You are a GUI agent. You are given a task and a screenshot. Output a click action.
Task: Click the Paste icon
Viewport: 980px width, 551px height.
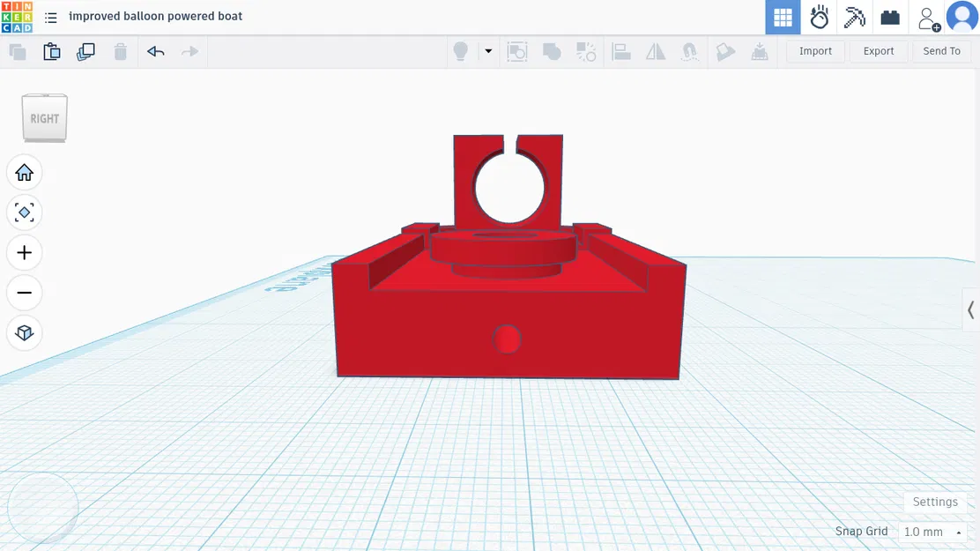click(x=52, y=51)
